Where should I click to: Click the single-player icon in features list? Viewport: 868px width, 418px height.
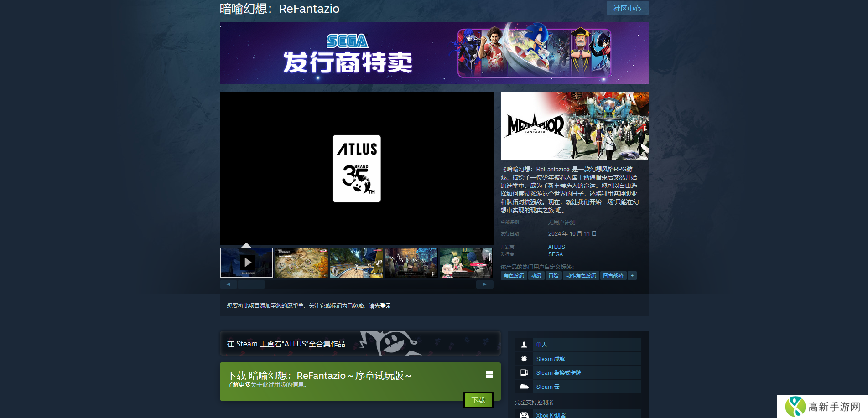coord(524,345)
